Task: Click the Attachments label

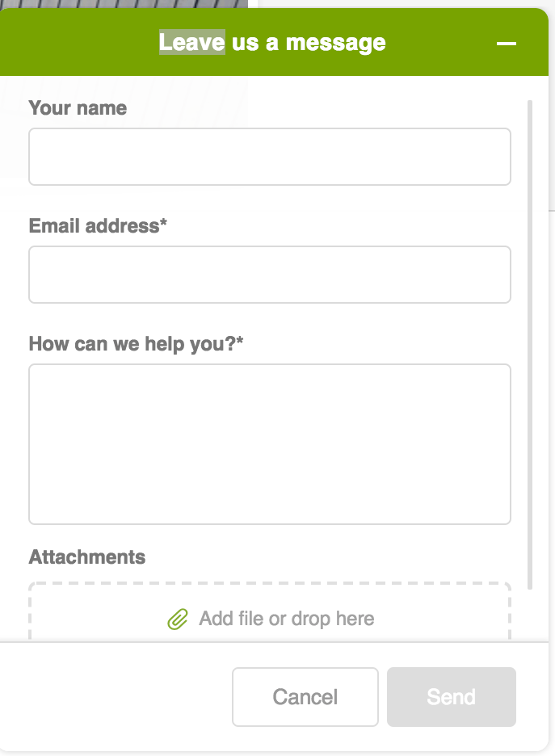Action: coord(87,557)
